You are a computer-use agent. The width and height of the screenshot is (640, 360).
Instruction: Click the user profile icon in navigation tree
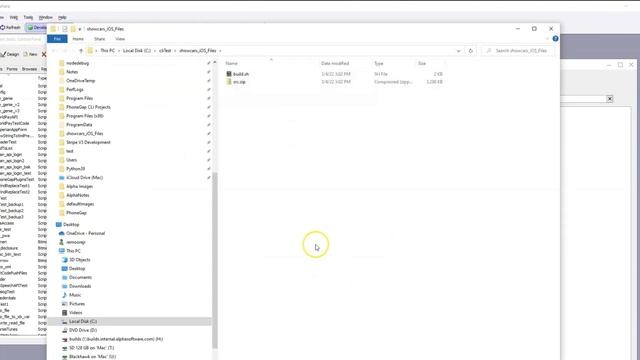[62, 242]
